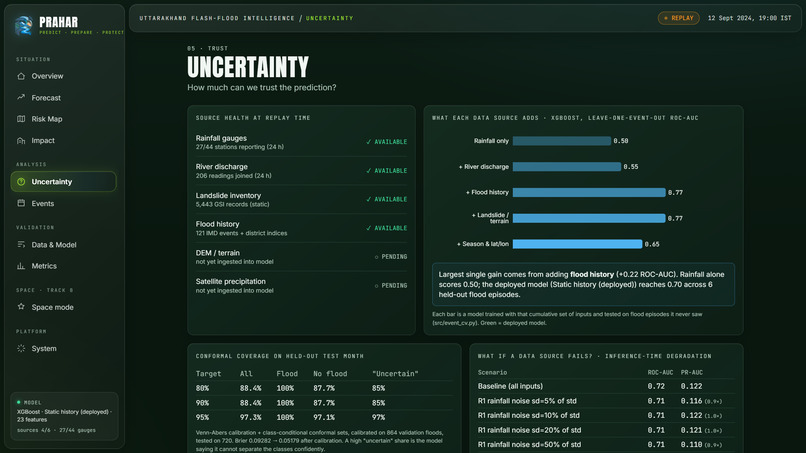Click PENDING status for Satellite precipitation
Screen dimensions: 806x453
[391, 285]
